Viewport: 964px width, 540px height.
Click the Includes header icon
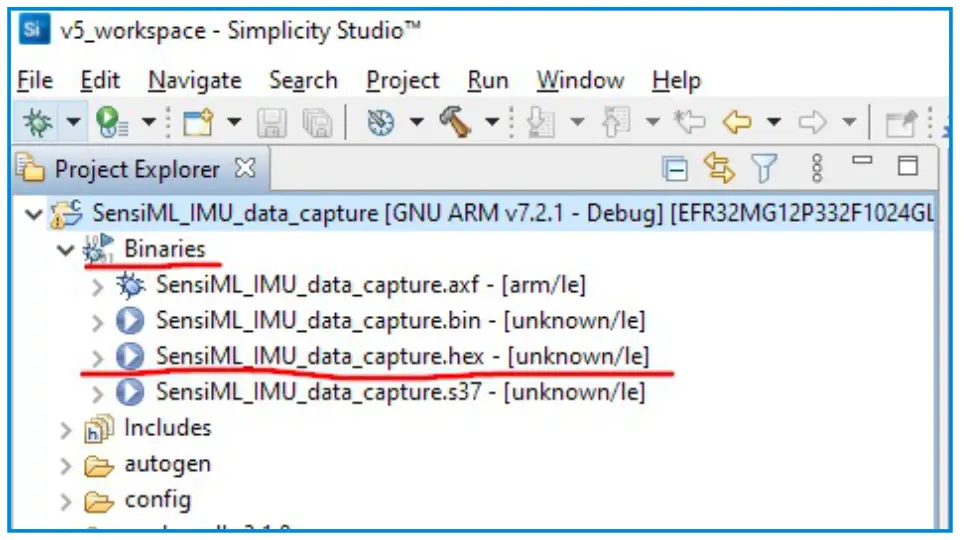(x=98, y=429)
